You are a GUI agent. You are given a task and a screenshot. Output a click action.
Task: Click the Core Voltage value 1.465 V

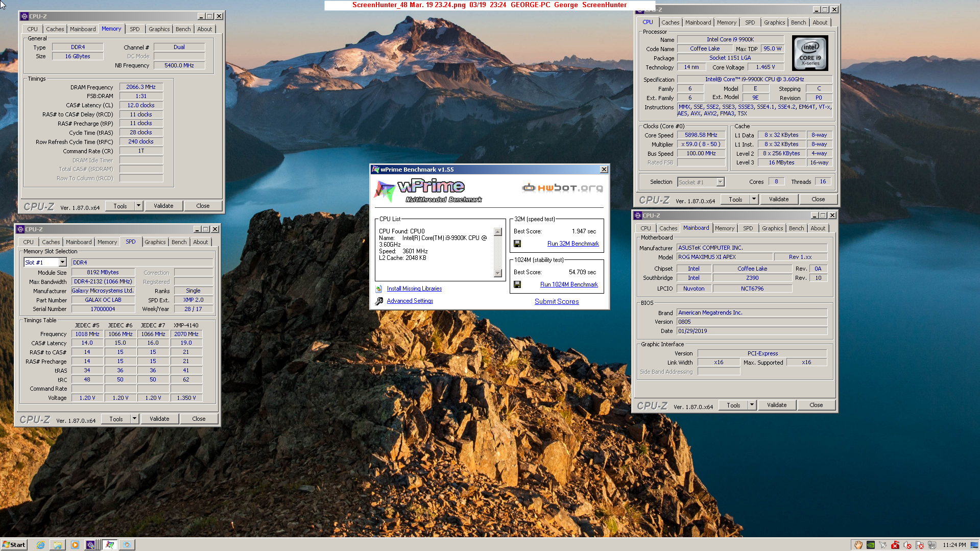pos(766,67)
